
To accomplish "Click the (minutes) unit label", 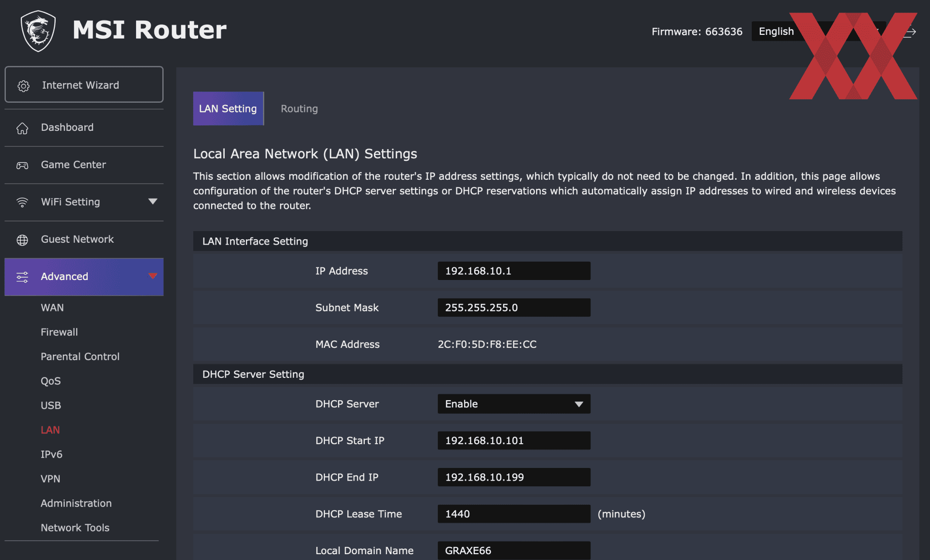I will (x=621, y=514).
